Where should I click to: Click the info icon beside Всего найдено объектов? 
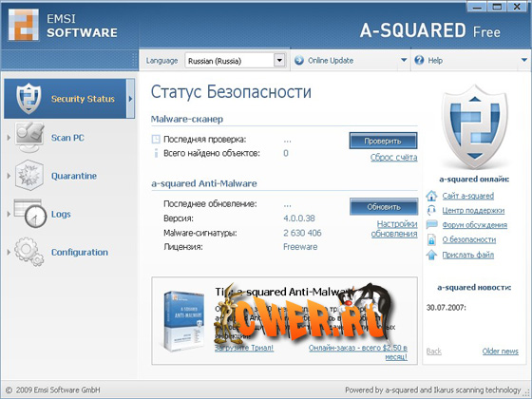pos(156,153)
